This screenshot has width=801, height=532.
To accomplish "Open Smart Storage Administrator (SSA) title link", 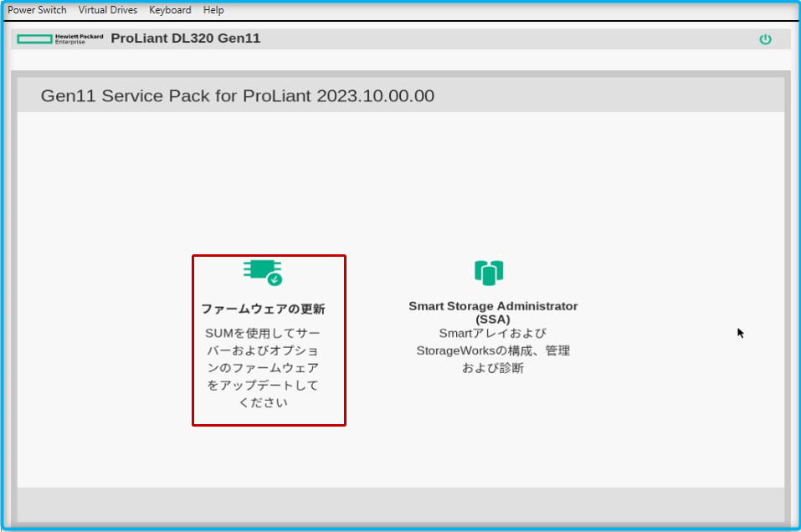I will pos(493,313).
